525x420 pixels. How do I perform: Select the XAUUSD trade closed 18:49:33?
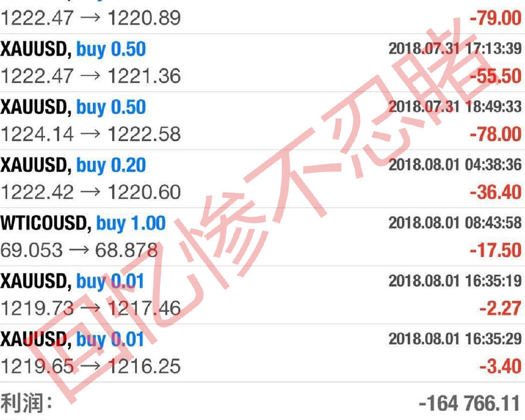(262, 121)
